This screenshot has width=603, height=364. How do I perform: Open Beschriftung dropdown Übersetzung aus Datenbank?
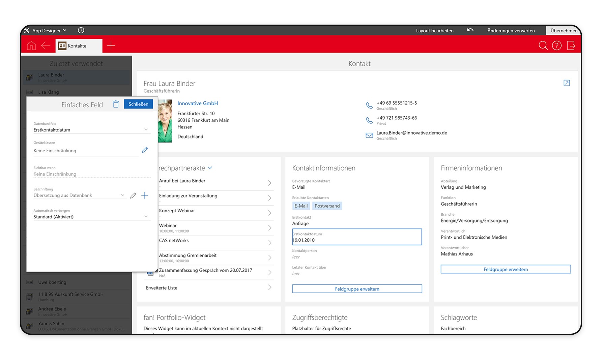[x=80, y=195]
